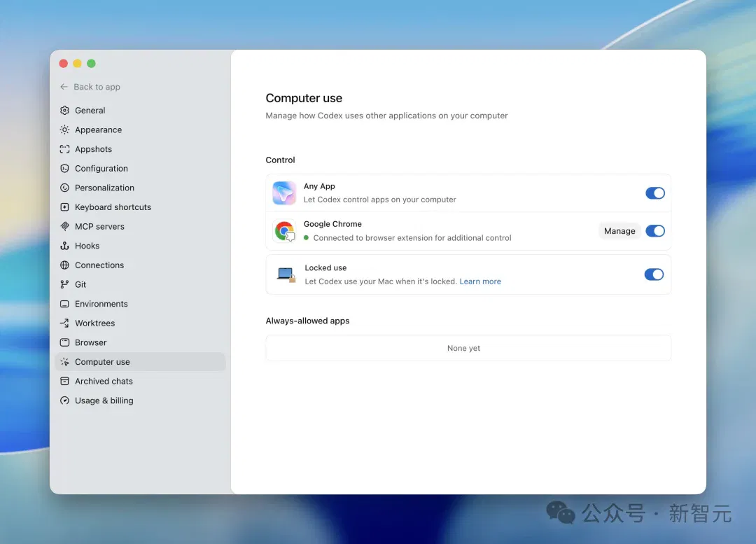756x544 pixels.
Task: Open the Learn more link
Action: 480,281
